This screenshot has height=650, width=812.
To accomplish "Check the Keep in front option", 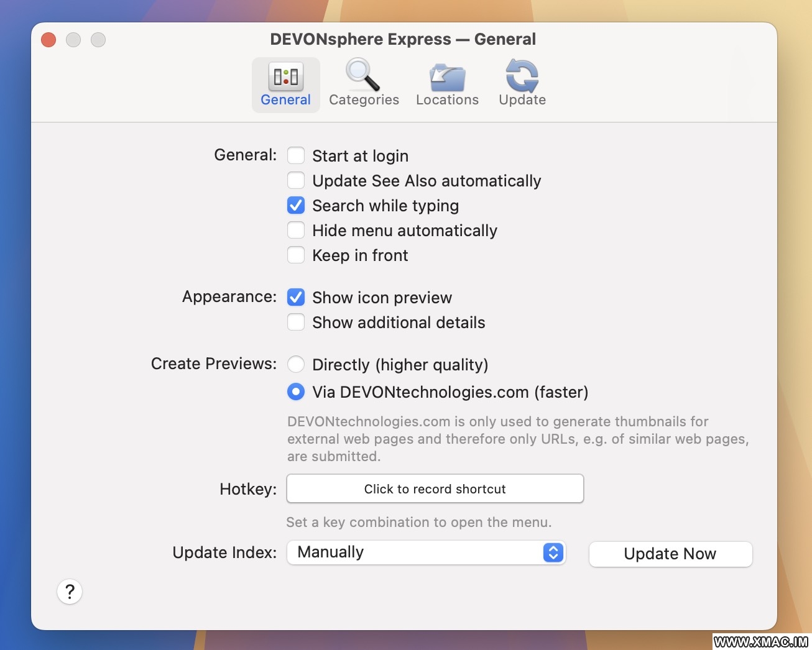I will tap(296, 255).
